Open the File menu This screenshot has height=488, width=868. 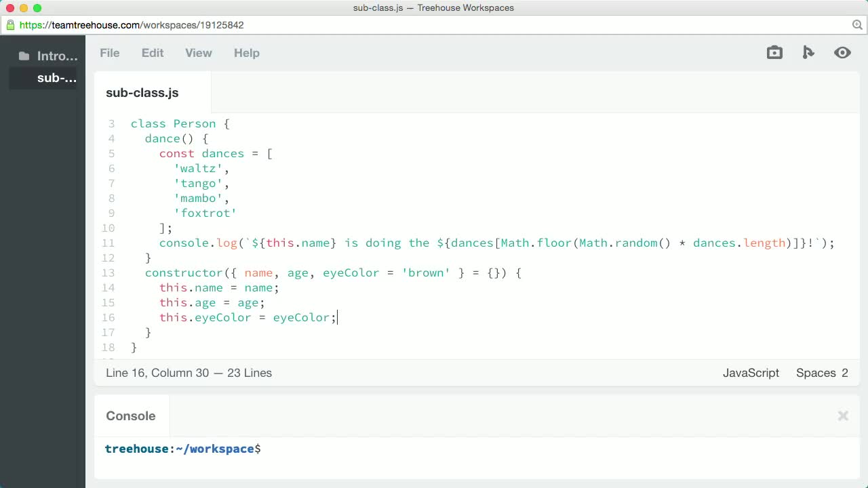point(110,53)
